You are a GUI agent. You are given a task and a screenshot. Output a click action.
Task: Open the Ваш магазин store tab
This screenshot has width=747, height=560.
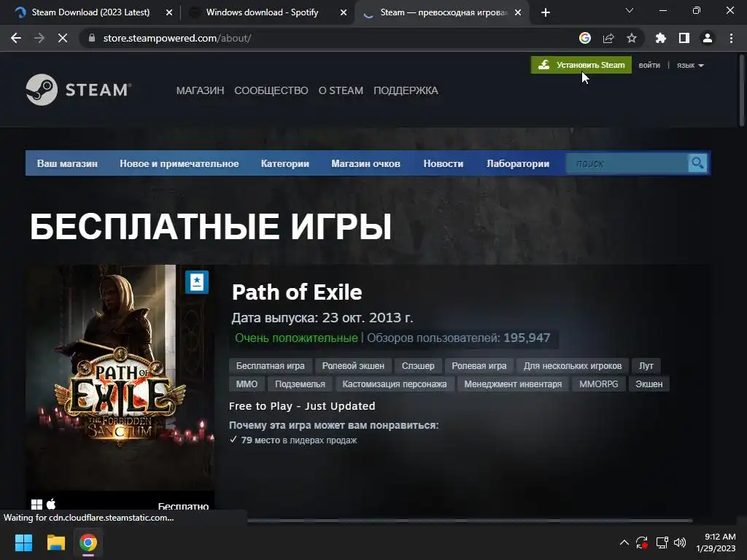[67, 163]
